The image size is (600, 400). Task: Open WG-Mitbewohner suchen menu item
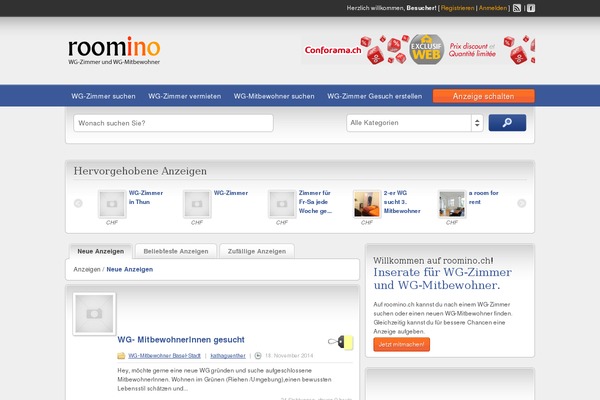tap(274, 96)
